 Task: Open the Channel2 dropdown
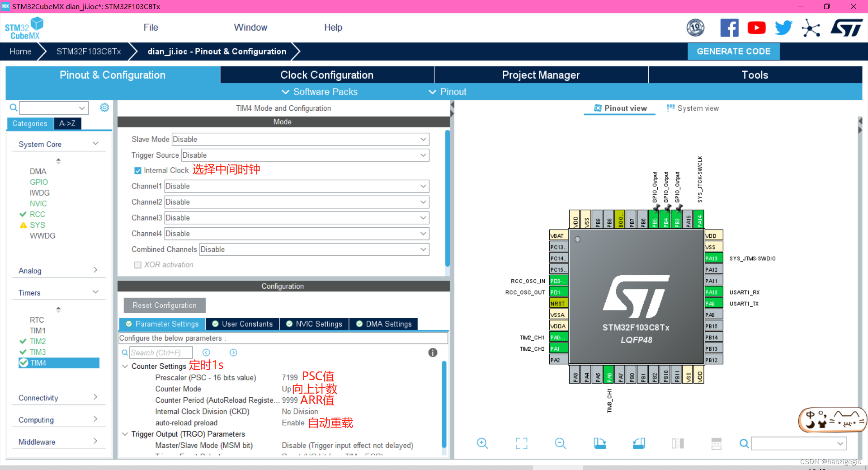tap(297, 202)
